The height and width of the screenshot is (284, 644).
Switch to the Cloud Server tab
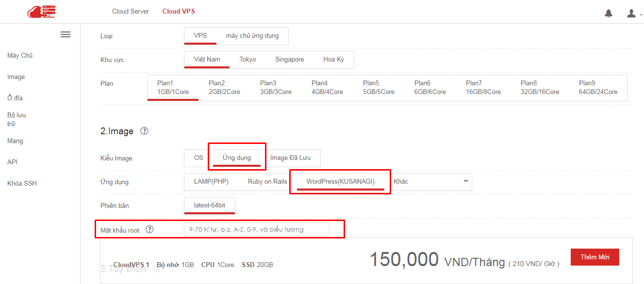point(131,11)
